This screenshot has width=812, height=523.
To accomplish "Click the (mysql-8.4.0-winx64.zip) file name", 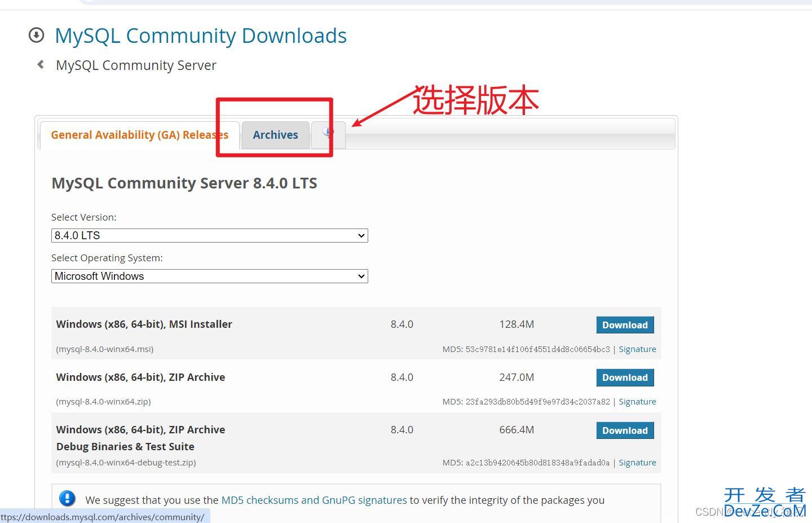I will (103, 402).
